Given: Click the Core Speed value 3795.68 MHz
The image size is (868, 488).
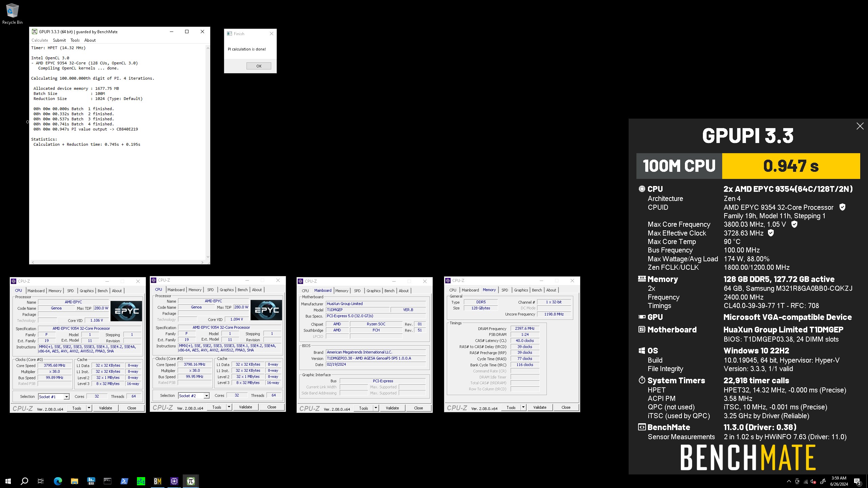Looking at the screenshot, I should click(55, 365).
